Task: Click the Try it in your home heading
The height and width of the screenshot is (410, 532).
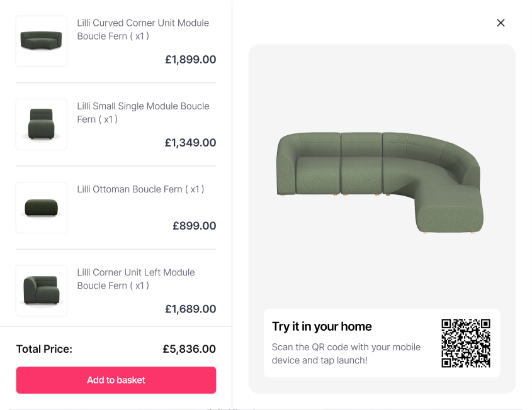Action: (x=322, y=326)
